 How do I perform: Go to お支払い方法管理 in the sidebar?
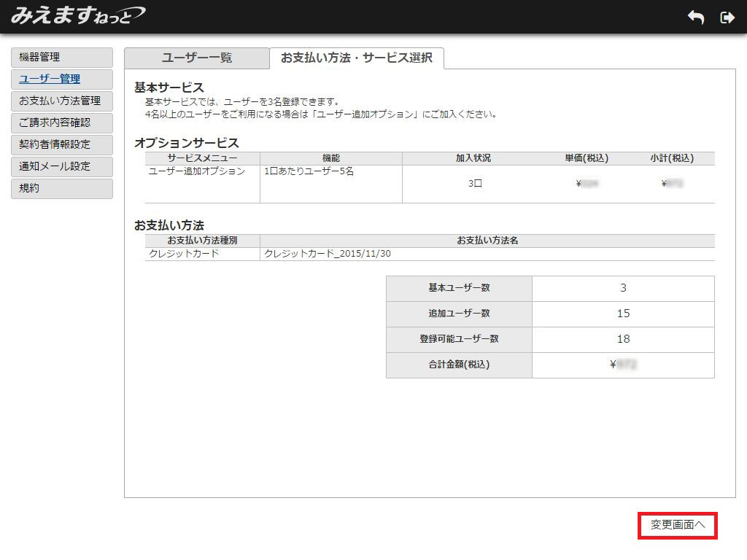click(x=62, y=101)
